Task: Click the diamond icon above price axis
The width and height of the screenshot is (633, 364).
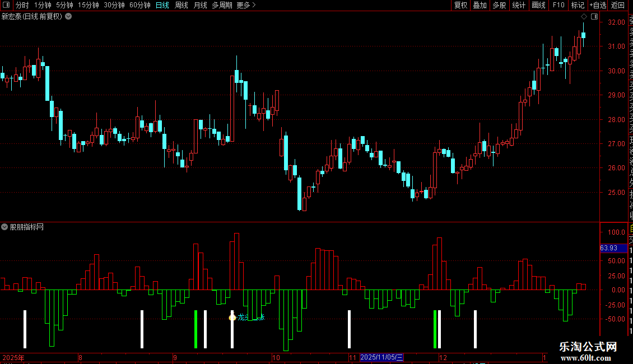Action: pyautogui.click(x=584, y=17)
